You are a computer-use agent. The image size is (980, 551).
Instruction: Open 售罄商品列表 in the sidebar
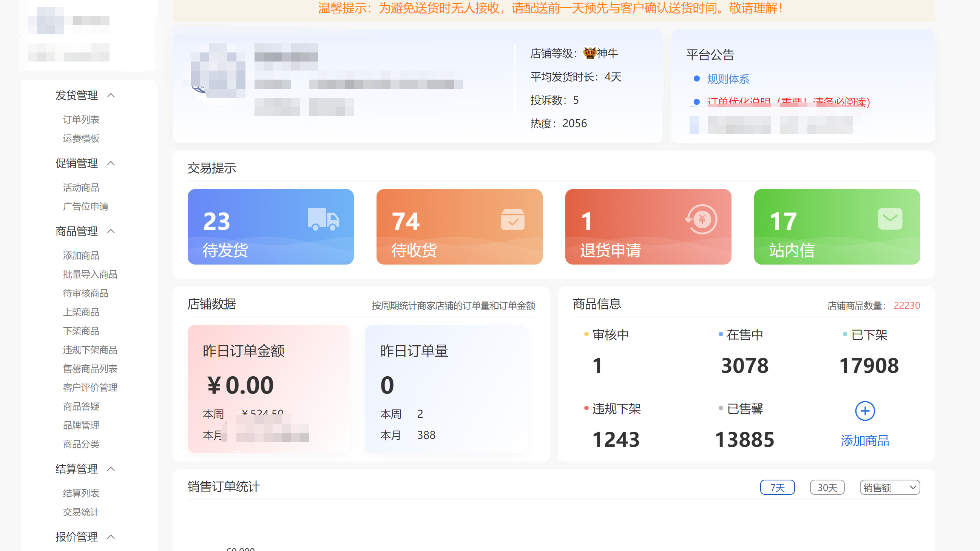[90, 369]
